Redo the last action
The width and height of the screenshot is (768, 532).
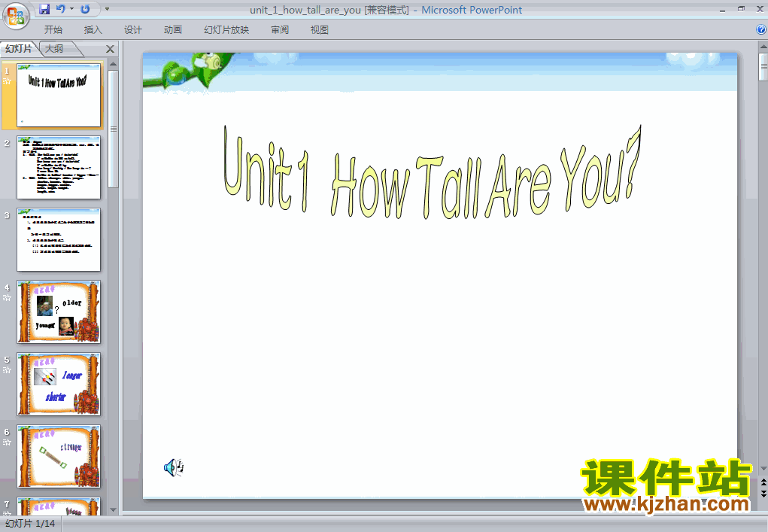(85, 9)
